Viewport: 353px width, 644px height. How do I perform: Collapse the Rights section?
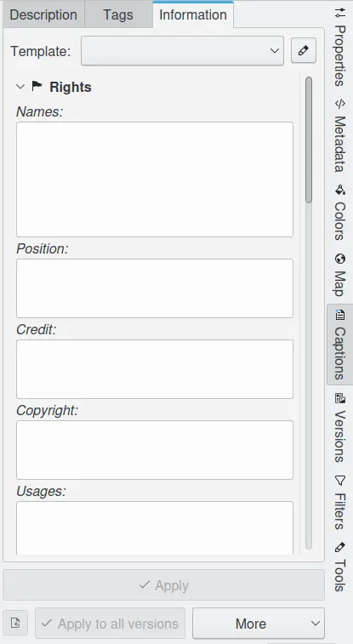20,87
